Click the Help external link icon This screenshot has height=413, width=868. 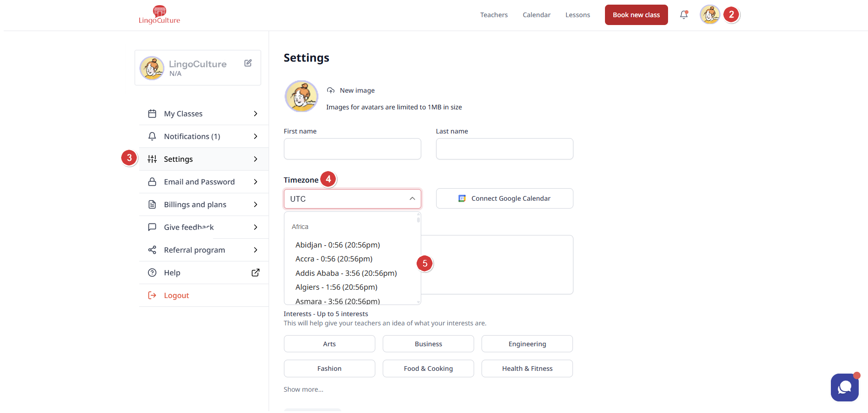[255, 273]
